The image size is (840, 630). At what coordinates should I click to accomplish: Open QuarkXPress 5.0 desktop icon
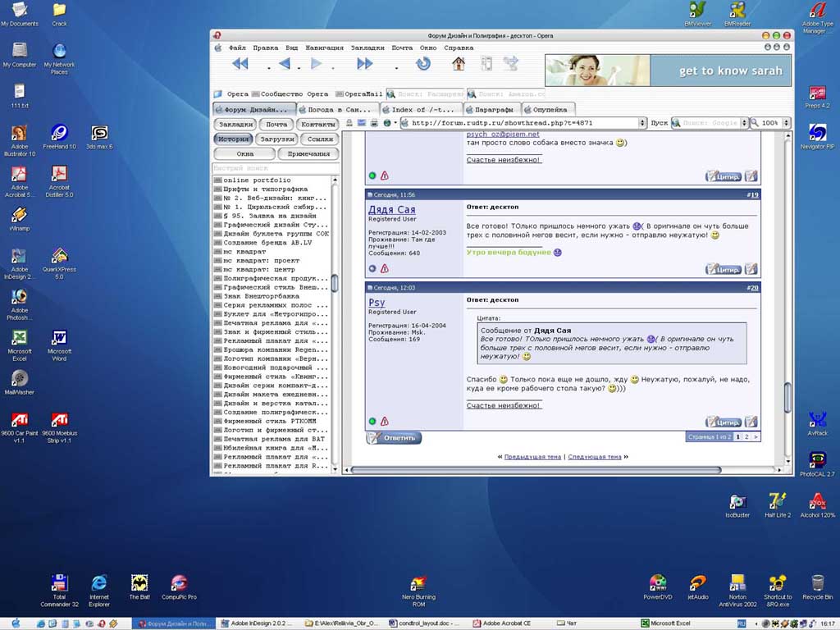pos(59,263)
